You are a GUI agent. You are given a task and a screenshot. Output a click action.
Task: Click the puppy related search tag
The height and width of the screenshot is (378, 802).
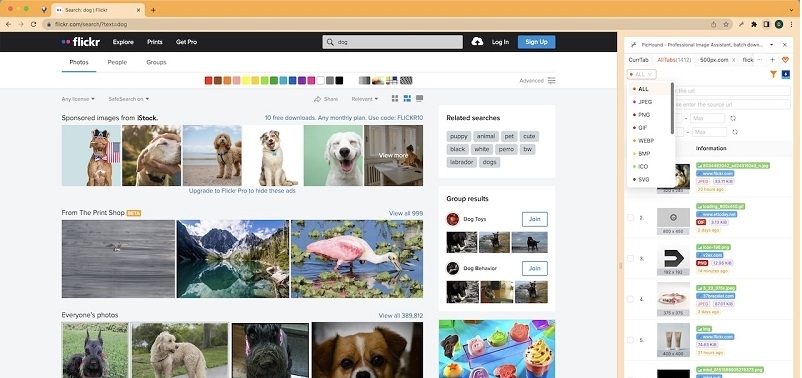pyautogui.click(x=459, y=136)
